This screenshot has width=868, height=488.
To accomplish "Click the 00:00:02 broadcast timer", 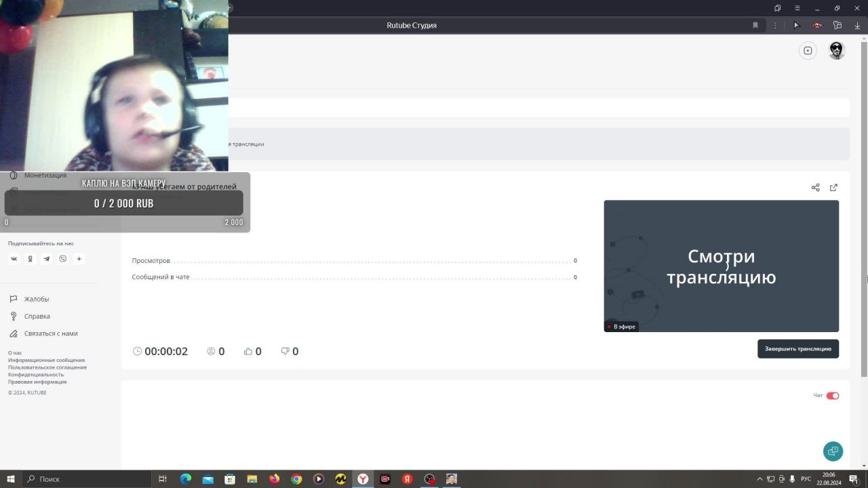I will coord(166,351).
